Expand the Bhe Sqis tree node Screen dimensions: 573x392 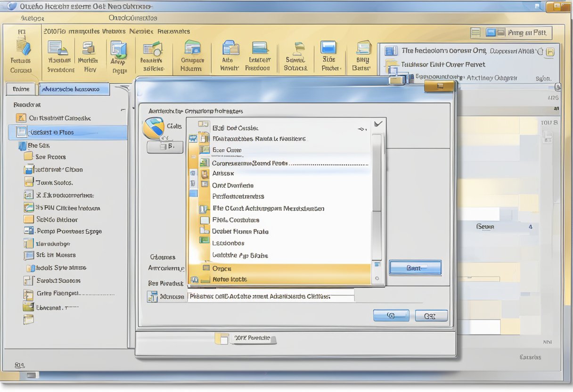(22, 146)
